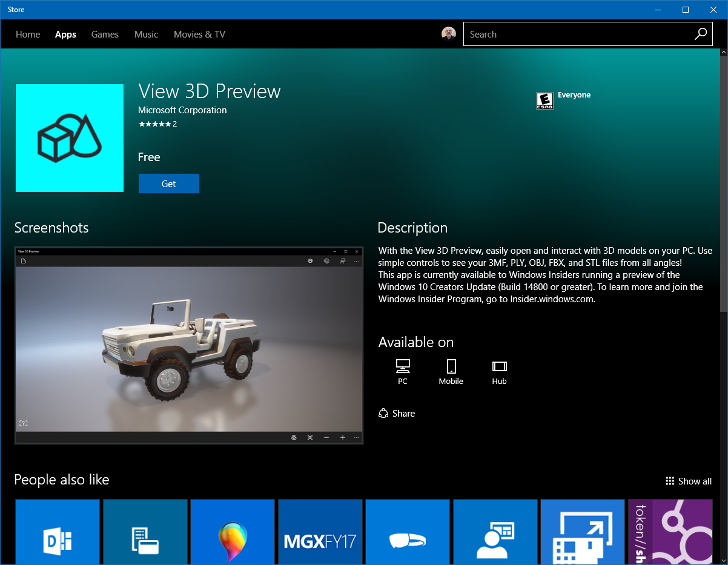
Task: Click the five-star rating
Action: (x=154, y=124)
